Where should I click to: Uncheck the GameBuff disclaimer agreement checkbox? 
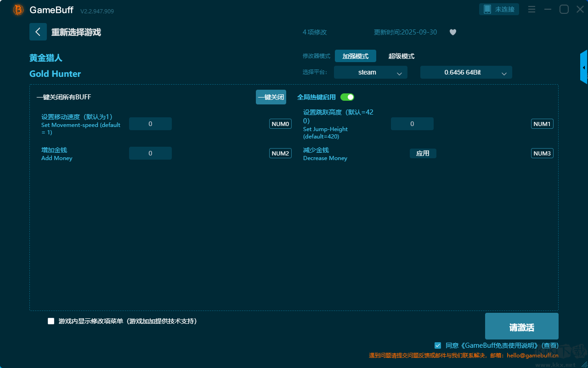click(438, 345)
